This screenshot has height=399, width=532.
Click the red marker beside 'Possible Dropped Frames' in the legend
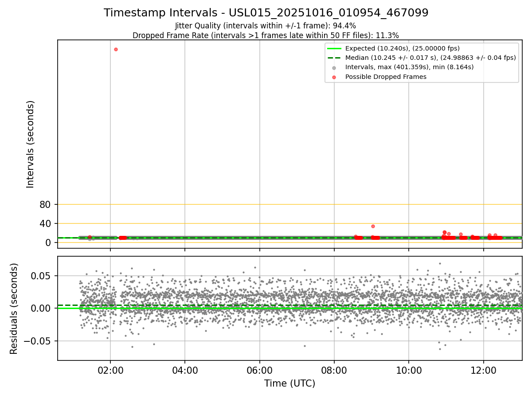[334, 77]
